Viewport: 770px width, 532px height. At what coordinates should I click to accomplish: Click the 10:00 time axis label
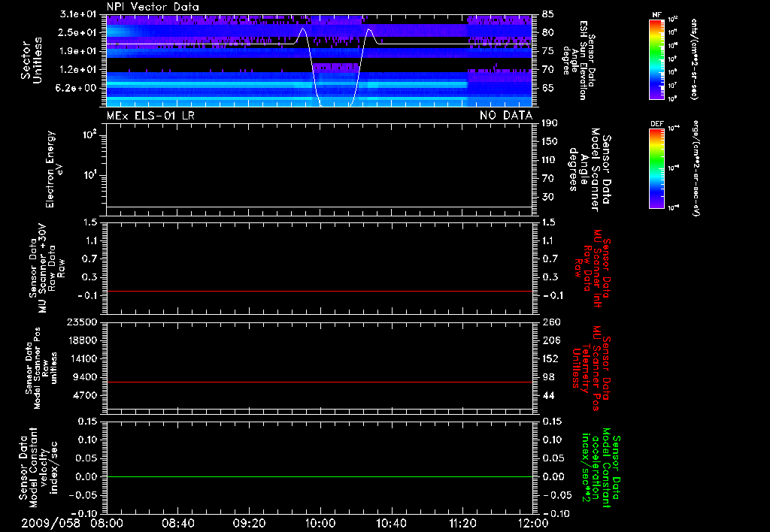tap(320, 523)
